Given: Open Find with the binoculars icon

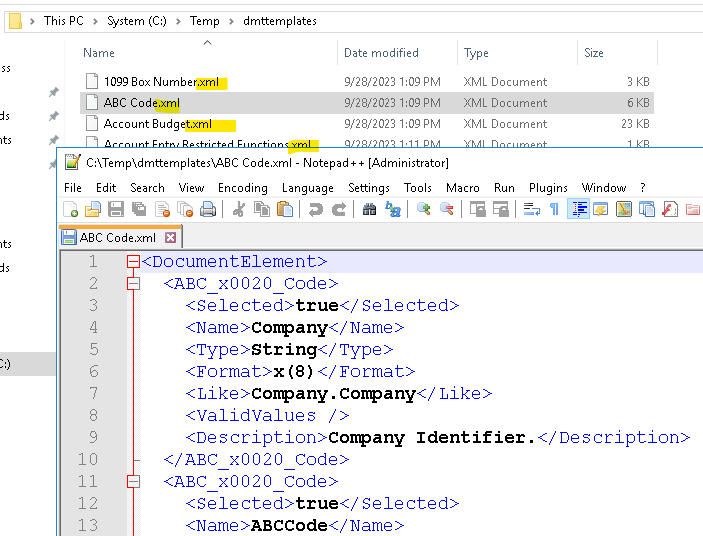Looking at the screenshot, I should coord(369,209).
